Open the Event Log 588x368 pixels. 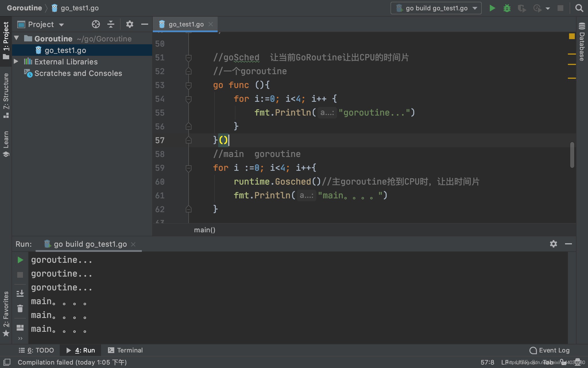coord(550,350)
